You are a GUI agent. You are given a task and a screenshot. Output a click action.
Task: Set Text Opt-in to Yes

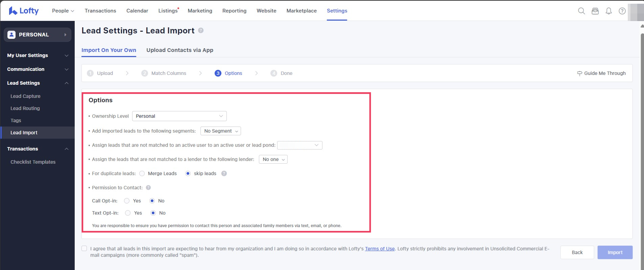(x=128, y=213)
